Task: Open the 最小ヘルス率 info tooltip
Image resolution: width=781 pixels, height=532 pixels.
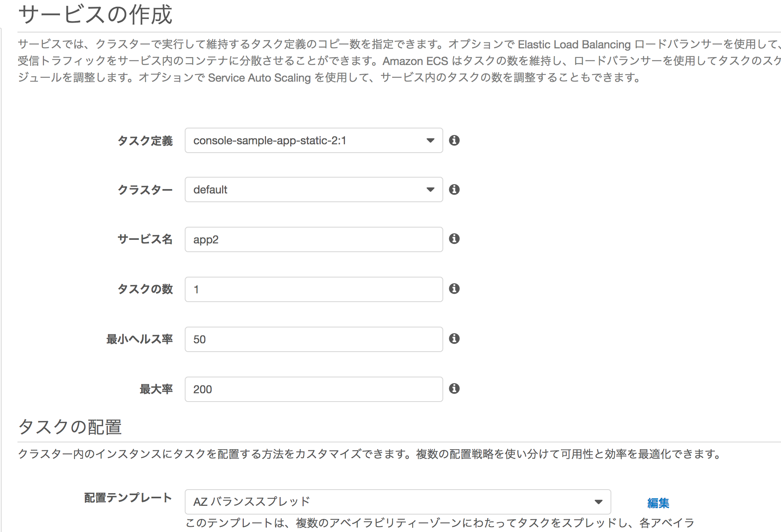Action: [x=455, y=339]
